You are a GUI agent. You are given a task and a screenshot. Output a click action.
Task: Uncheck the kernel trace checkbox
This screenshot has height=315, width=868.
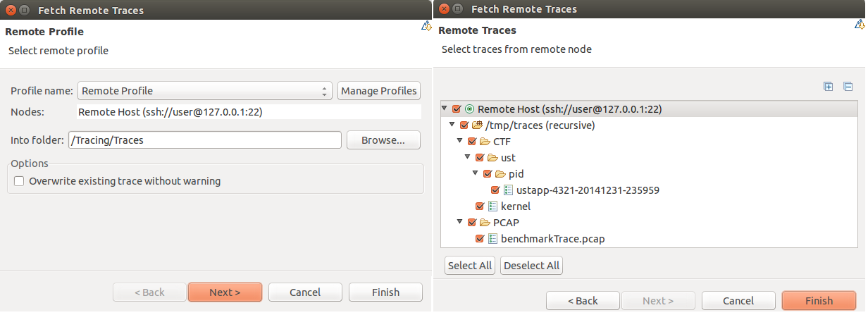[x=480, y=206]
